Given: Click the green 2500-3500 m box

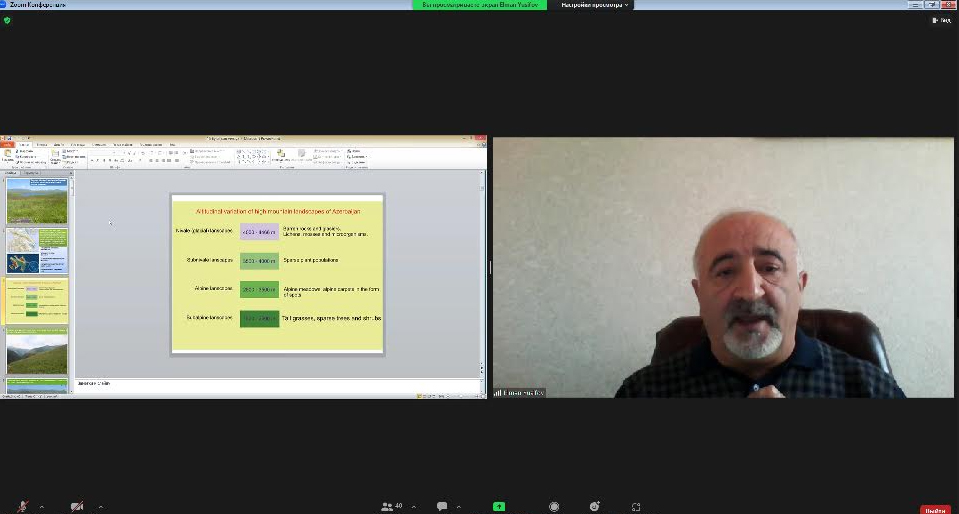Looking at the screenshot, I should (259, 289).
